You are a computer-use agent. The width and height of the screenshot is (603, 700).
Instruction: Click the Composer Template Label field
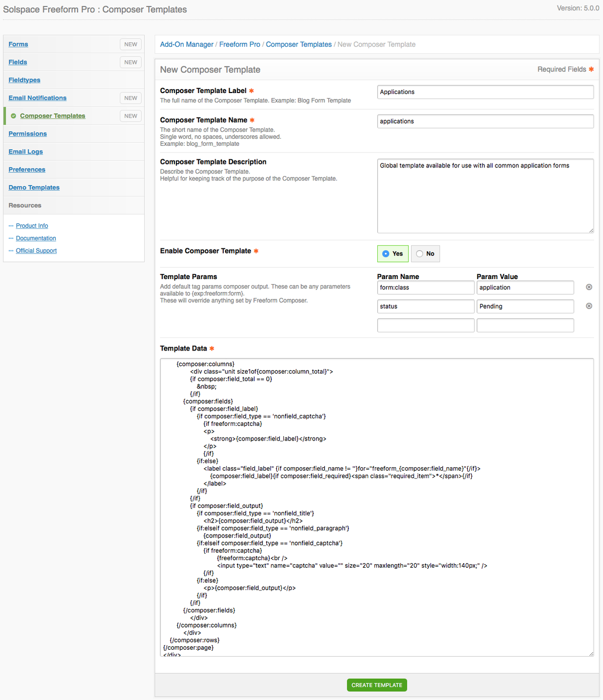click(x=485, y=92)
